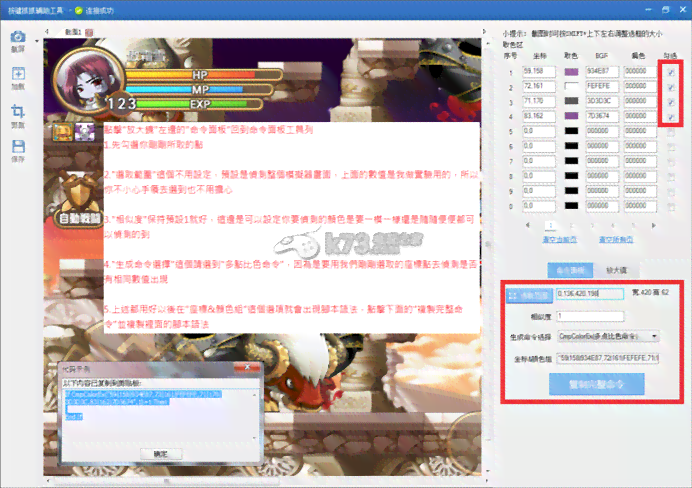692x488 pixels.
Task: Click the similarity input field
Action: 590,316
